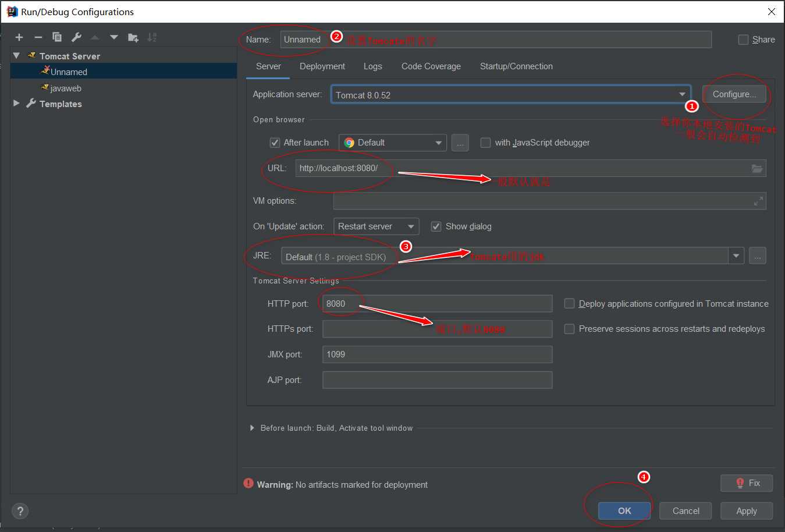The height and width of the screenshot is (532, 785).
Task: Toggle After launch checkbox
Action: click(x=275, y=143)
